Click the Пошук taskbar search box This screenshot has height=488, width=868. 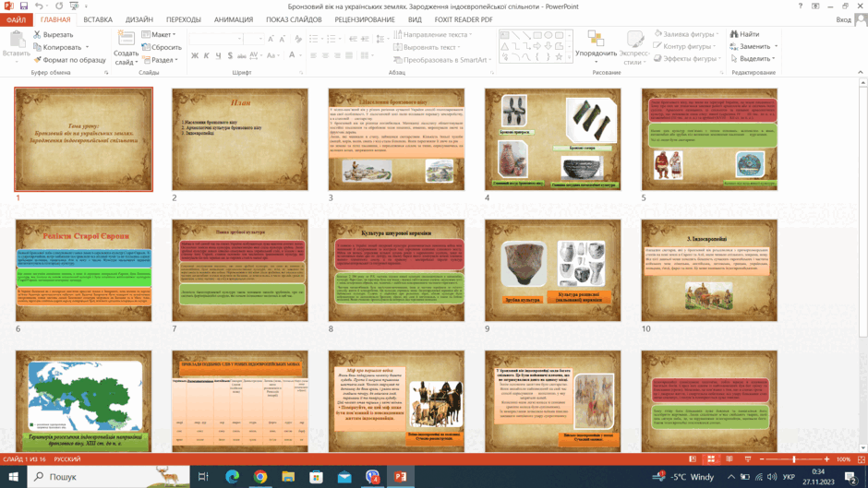(x=108, y=476)
